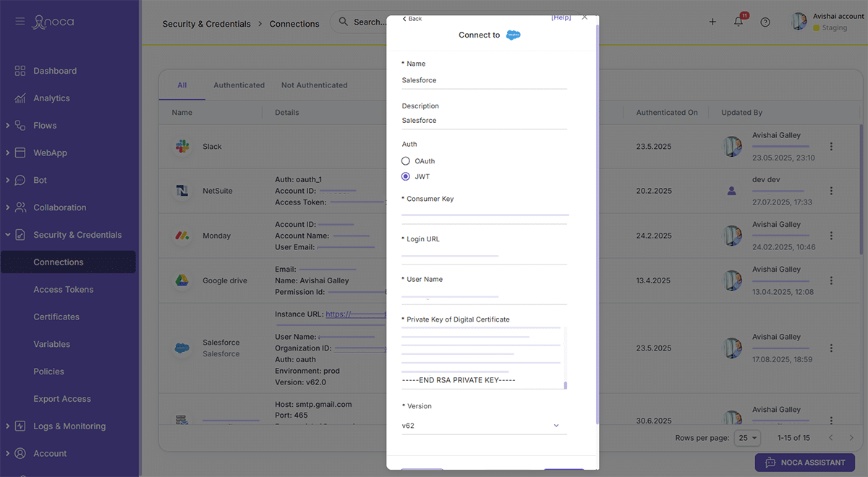Open Access Tokens in sidebar
Image resolution: width=868 pixels, height=477 pixels.
(64, 290)
